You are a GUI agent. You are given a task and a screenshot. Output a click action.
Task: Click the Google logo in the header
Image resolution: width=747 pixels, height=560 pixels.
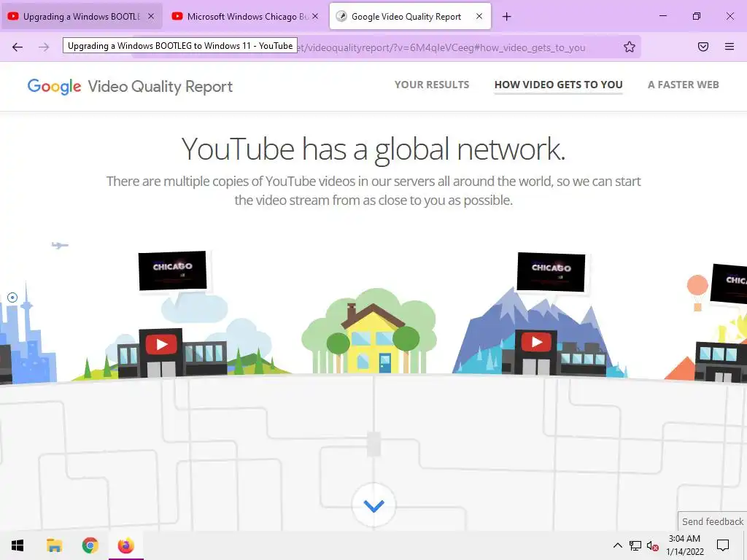click(54, 87)
